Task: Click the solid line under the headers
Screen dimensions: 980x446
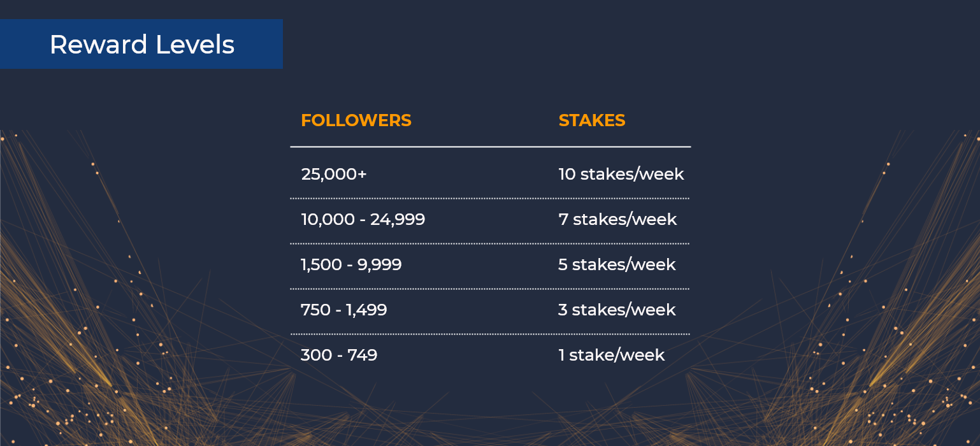Action: pos(490,147)
